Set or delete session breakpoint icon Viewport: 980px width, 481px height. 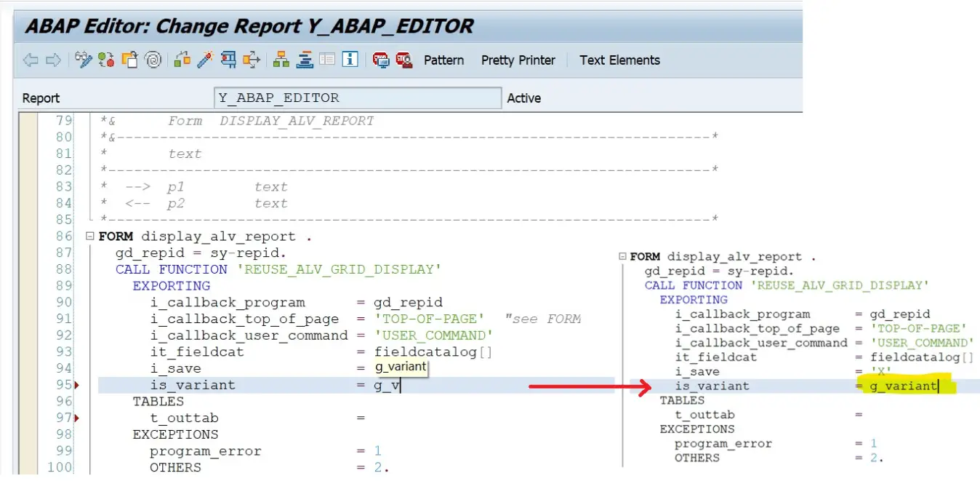[x=381, y=60]
